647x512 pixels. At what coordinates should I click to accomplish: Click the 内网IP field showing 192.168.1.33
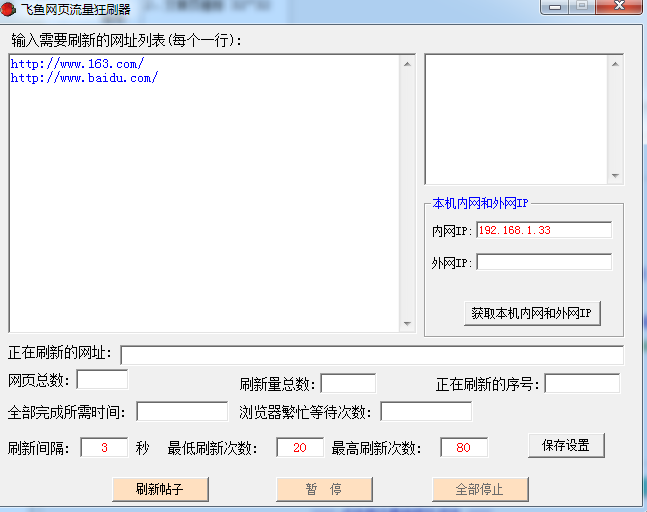click(x=543, y=230)
